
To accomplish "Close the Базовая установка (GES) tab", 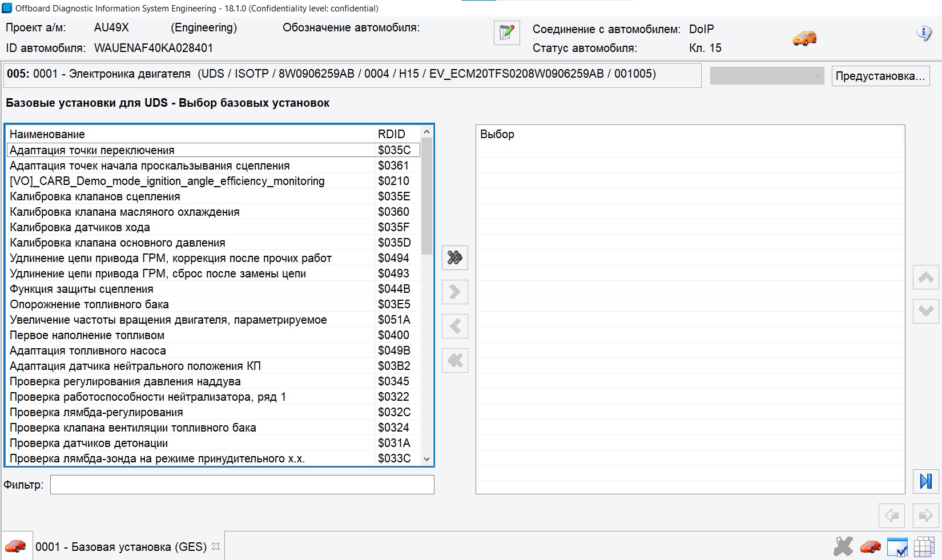I will [216, 546].
